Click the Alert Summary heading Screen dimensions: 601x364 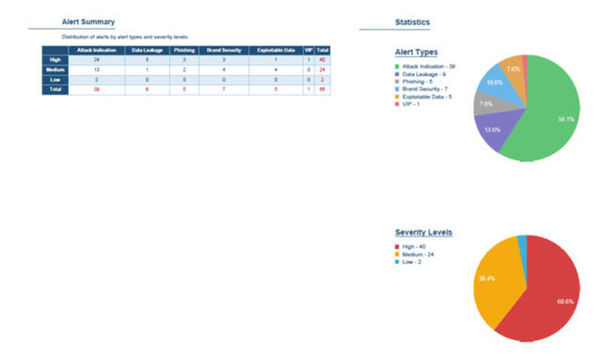pyautogui.click(x=88, y=23)
